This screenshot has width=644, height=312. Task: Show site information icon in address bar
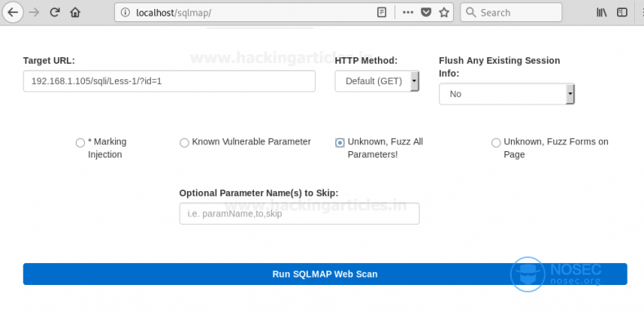(x=125, y=12)
